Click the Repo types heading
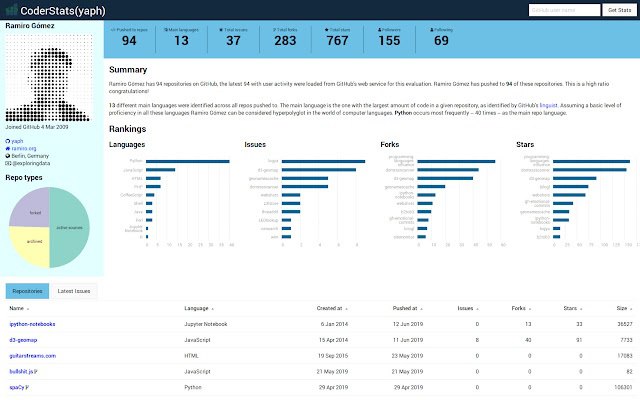The image size is (640, 400). click(x=24, y=178)
